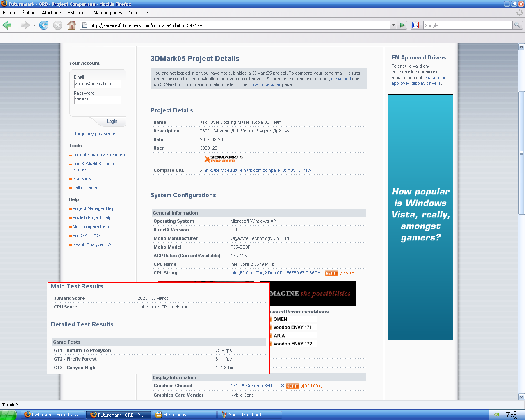Click the NVIDIA system tray icon
525x420 pixels.
(x=497, y=415)
